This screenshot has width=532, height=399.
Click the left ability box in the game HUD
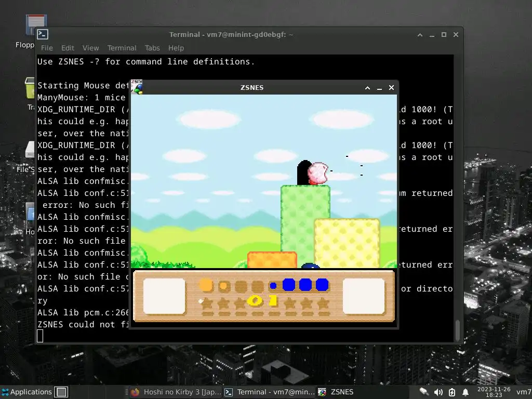164,296
